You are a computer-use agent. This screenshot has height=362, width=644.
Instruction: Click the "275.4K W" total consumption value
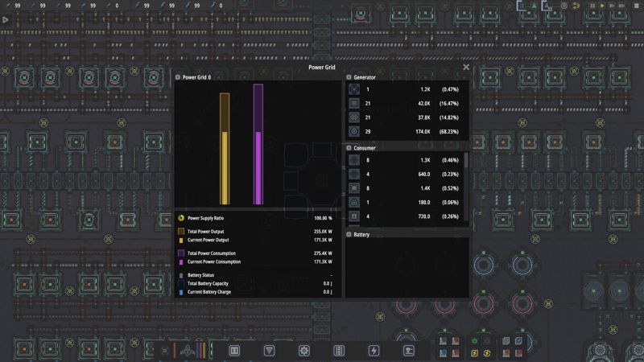[x=324, y=253]
